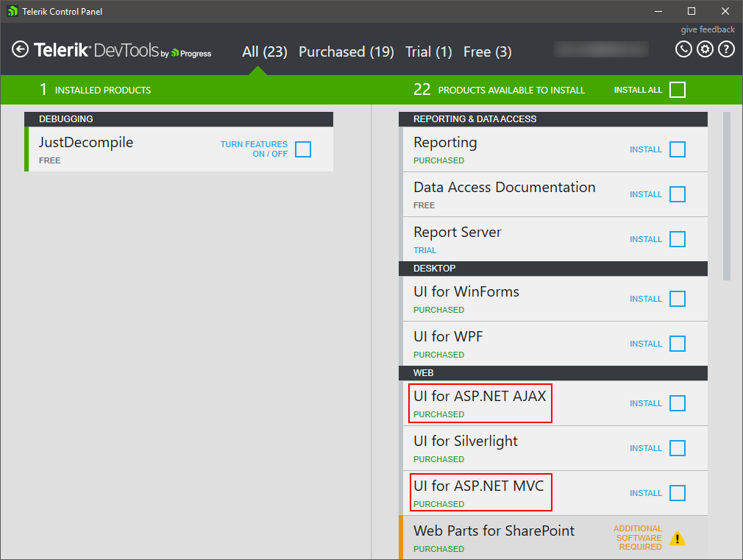Screen dimensions: 743x560
Task: Select the JustDecompile product name
Action: pyautogui.click(x=86, y=143)
